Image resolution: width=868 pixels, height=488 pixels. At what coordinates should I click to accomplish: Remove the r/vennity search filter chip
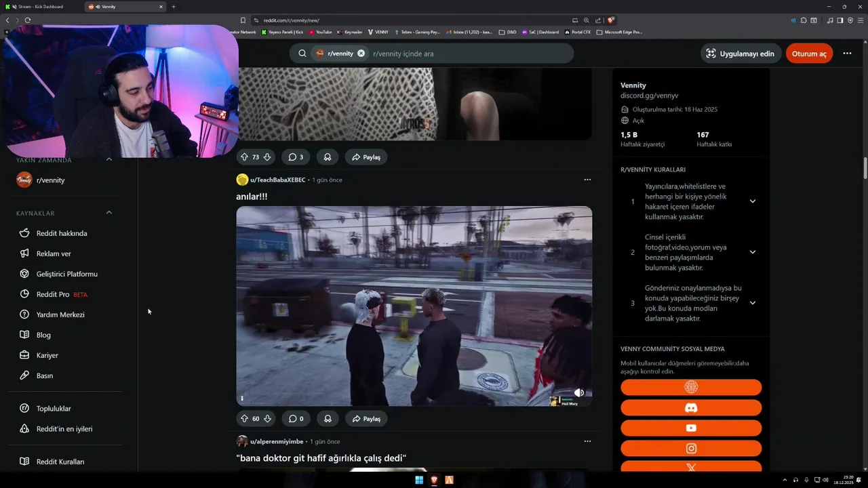coord(361,54)
